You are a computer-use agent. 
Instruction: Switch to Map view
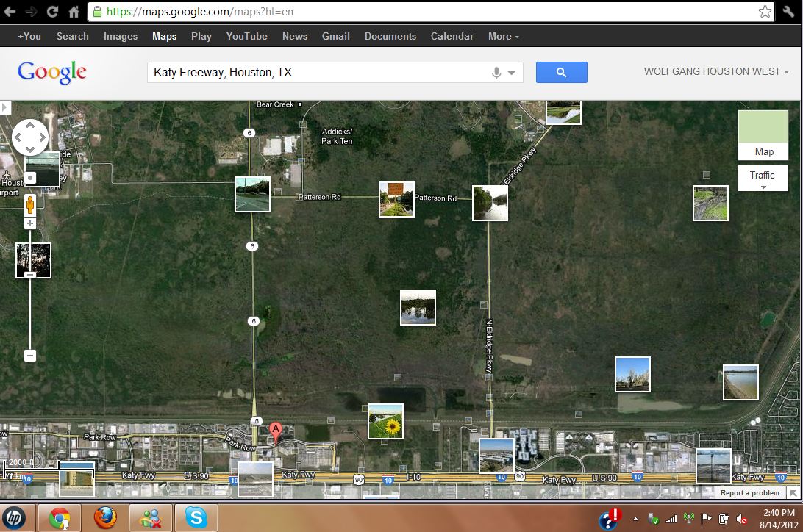(x=763, y=135)
